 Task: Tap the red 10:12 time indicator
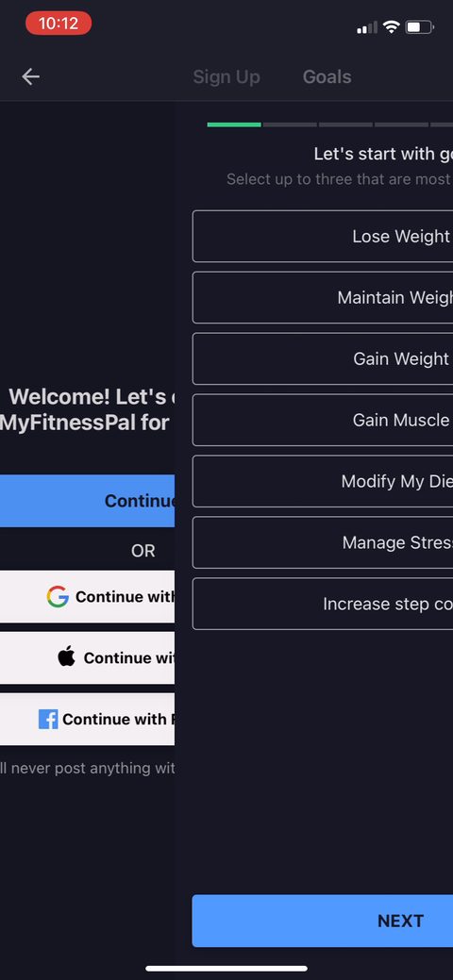pyautogui.click(x=59, y=24)
